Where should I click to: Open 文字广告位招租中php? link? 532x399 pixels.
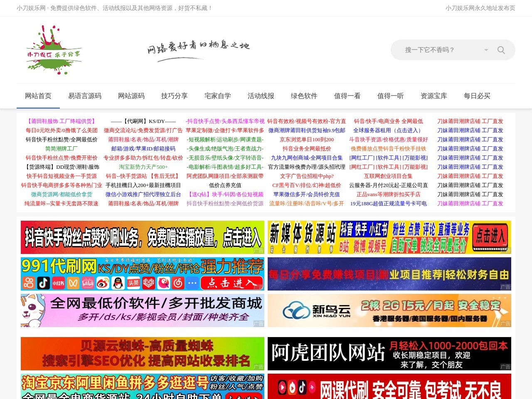pos(307,176)
